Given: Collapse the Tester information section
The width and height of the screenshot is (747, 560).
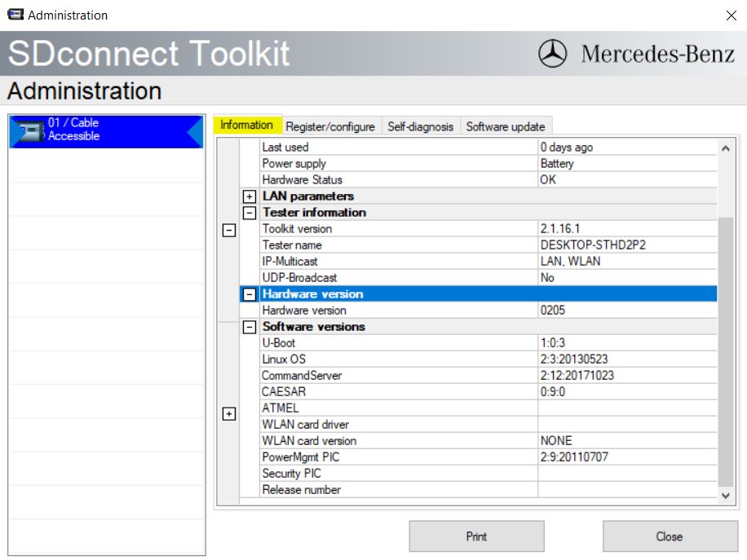Looking at the screenshot, I should (250, 213).
